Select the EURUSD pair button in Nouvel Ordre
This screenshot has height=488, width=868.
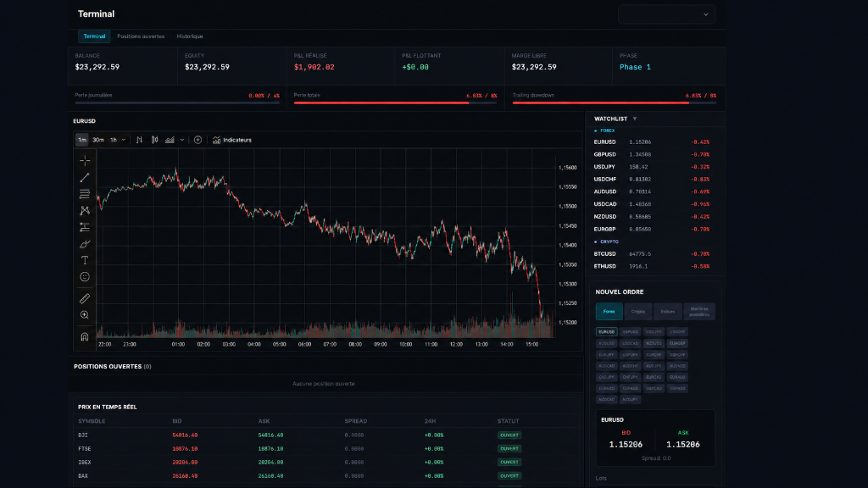(x=607, y=332)
